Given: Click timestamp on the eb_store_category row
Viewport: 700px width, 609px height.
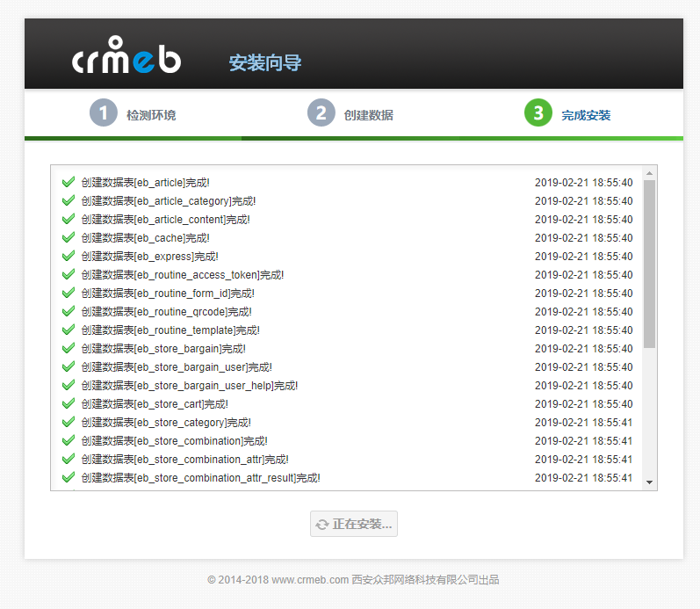Looking at the screenshot, I should pyautogui.click(x=584, y=423).
